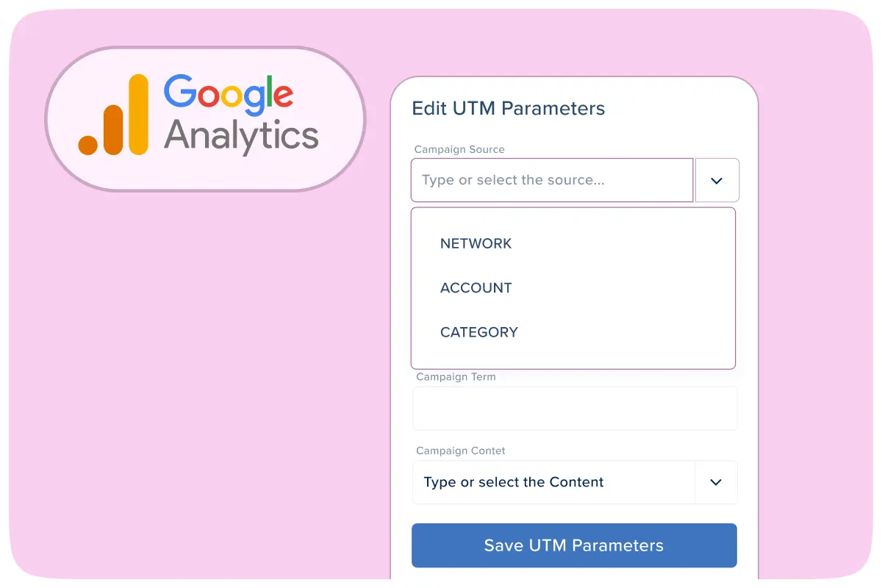Focus the 'Type or select the Content' field

[x=553, y=482]
